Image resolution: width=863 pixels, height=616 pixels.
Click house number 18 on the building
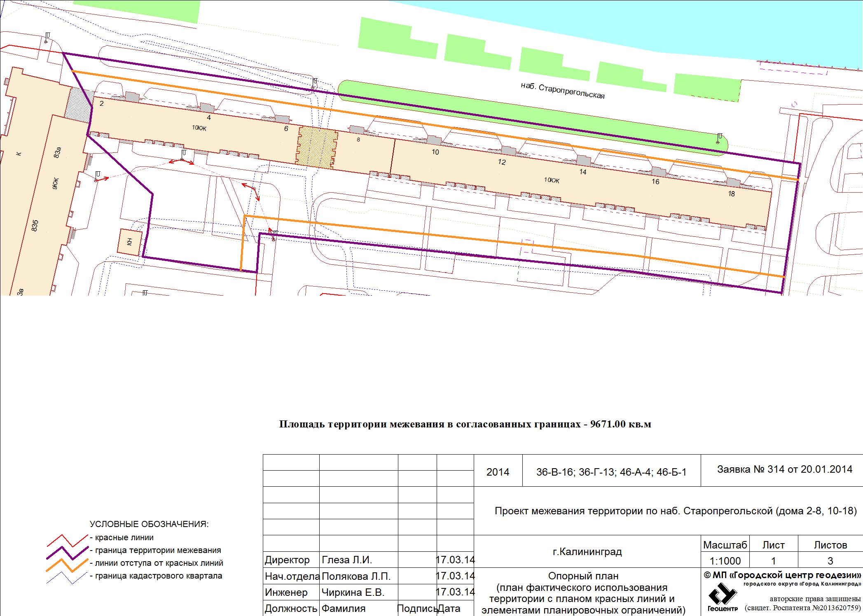[x=731, y=194]
